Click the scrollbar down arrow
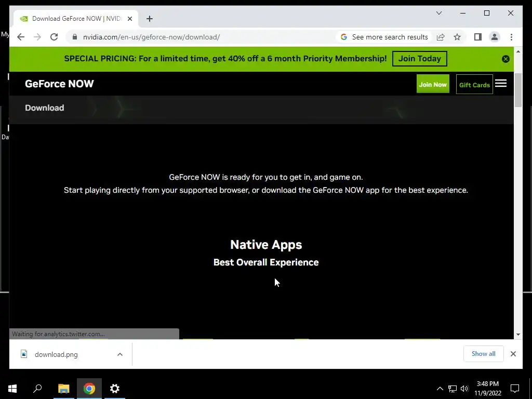532x399 pixels. (x=518, y=335)
